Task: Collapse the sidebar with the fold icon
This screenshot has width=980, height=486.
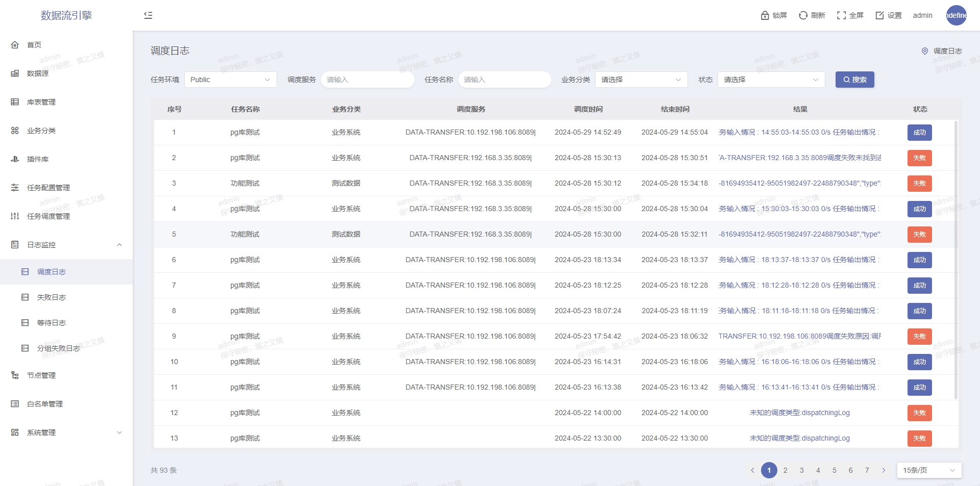Action: pyautogui.click(x=148, y=15)
